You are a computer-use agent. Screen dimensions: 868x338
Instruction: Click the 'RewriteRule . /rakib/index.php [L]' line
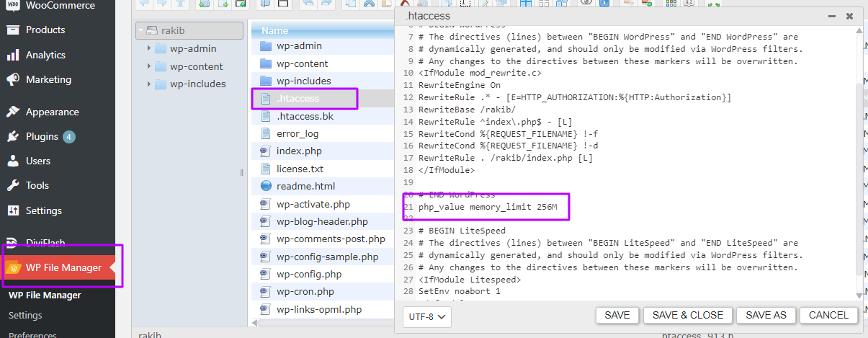click(506, 158)
